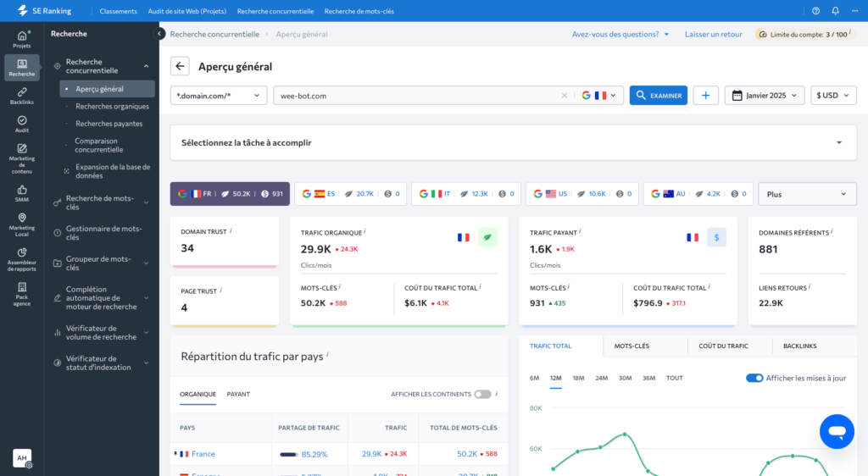
Task: Open the Projets sidebar icon
Action: click(x=21, y=39)
